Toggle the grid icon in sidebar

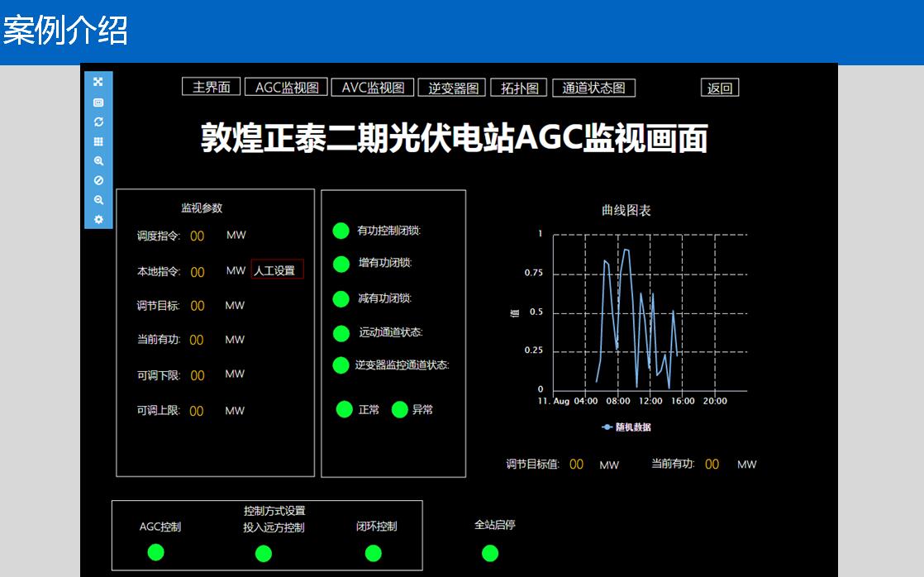(98, 142)
